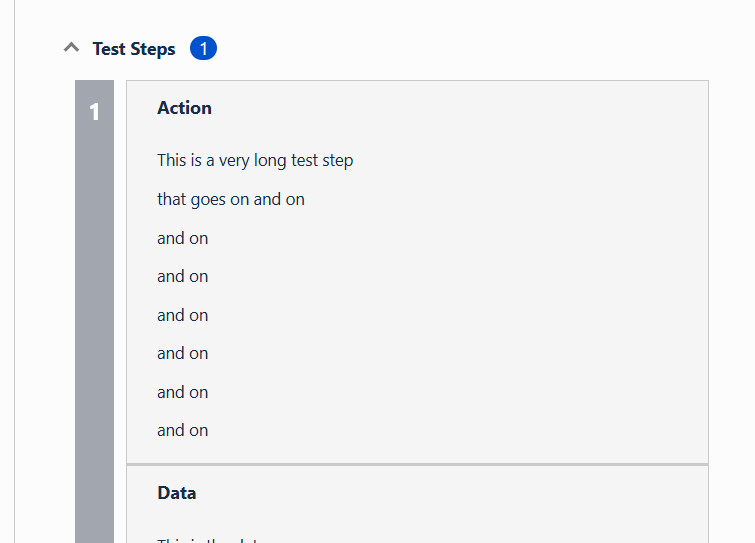755x543 pixels.
Task: Click the fifth standalone 'and on' line
Action: pyautogui.click(x=183, y=392)
